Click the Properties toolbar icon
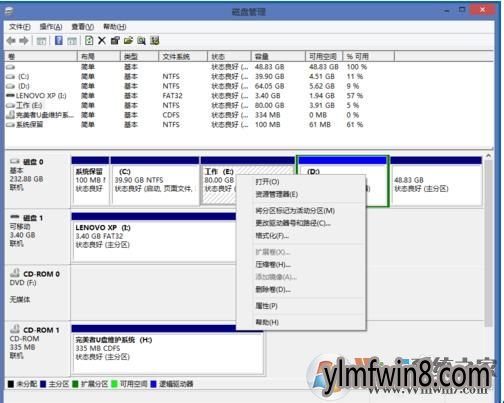Image resolution: width=504 pixels, height=403 pixels. pos(115,41)
